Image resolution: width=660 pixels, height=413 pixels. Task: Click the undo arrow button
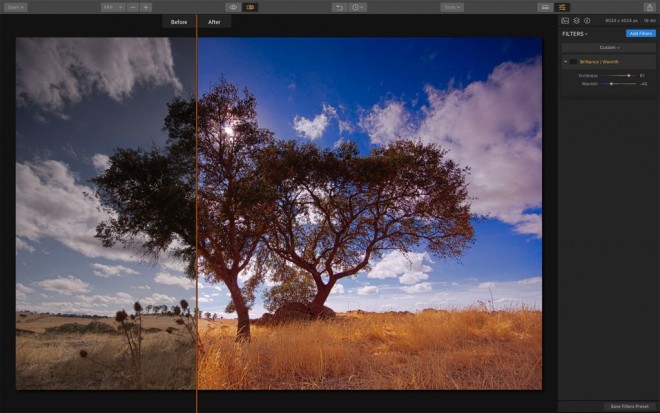click(x=339, y=7)
